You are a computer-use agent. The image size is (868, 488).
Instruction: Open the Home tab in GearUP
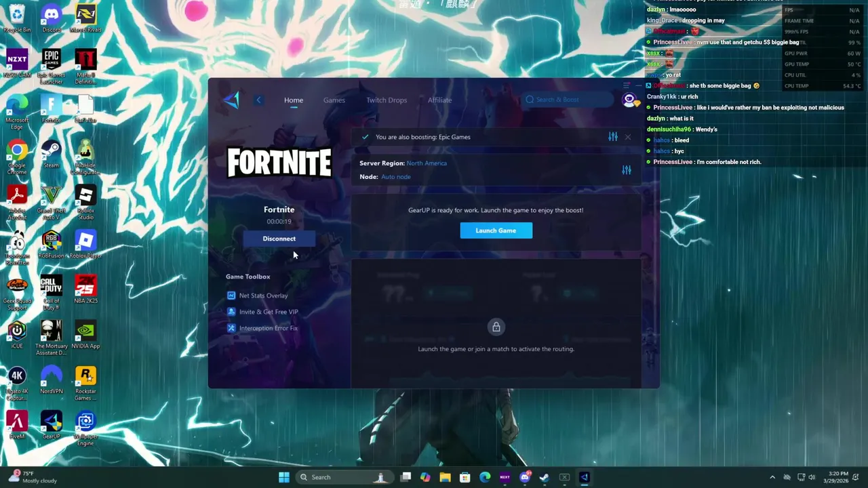coord(294,100)
